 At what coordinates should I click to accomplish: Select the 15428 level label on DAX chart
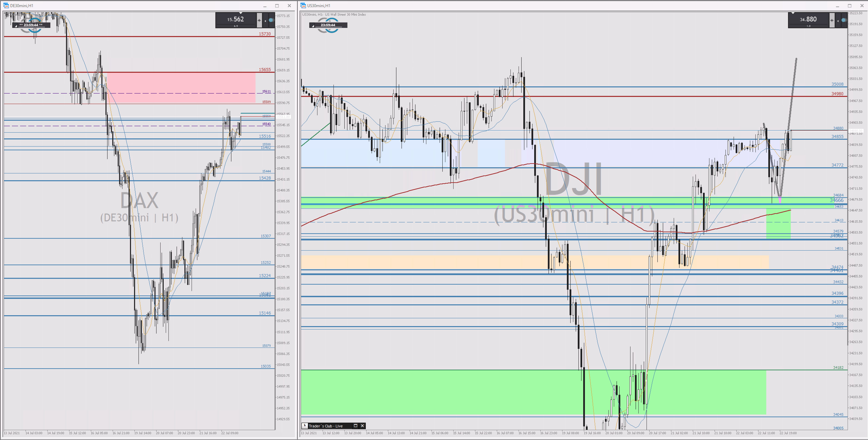click(265, 178)
